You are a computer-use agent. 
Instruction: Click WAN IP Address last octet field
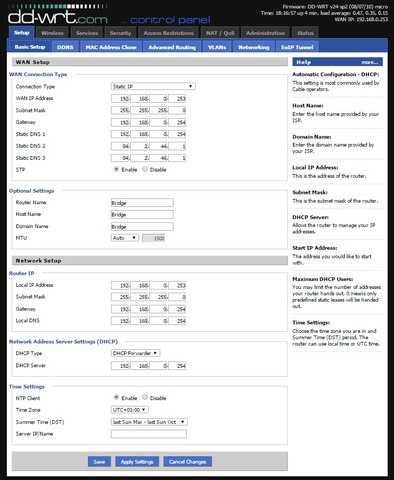point(178,99)
